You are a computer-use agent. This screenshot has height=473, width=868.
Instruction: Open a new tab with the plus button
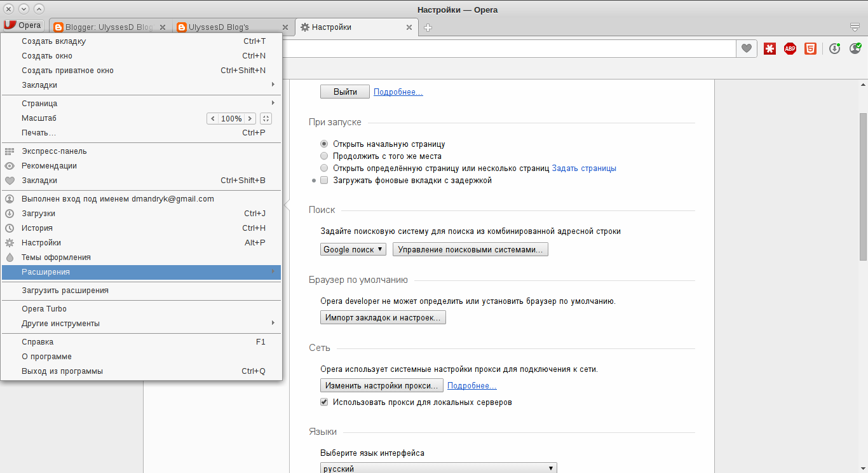[x=428, y=27]
